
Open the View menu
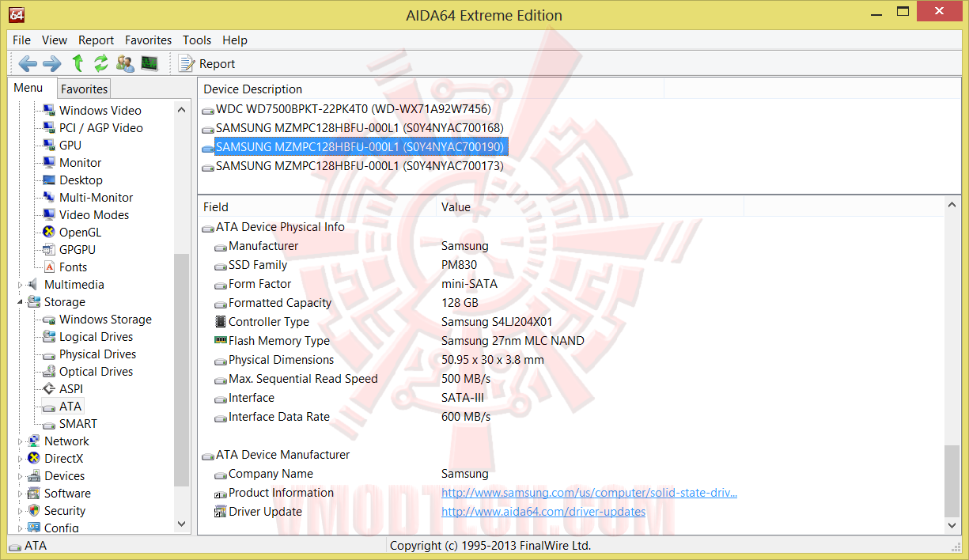click(55, 40)
